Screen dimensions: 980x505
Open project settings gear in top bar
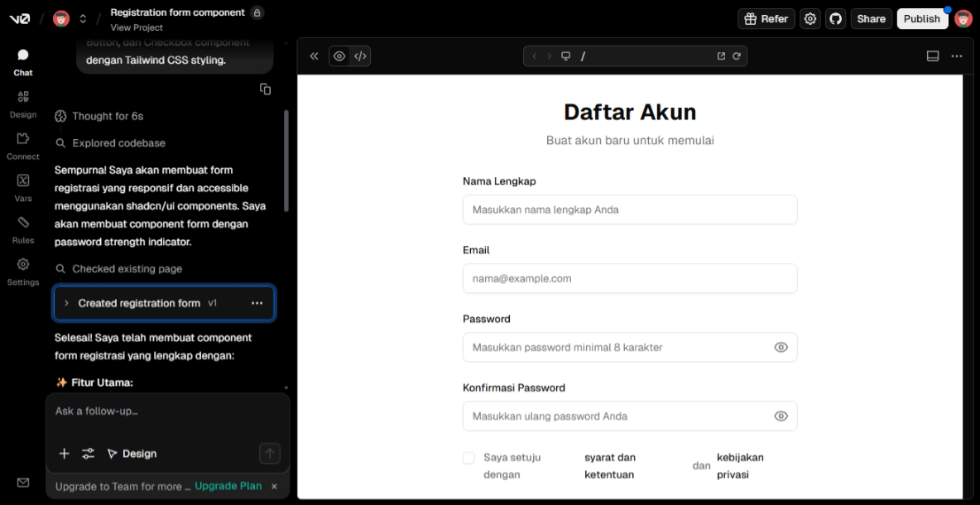coord(810,19)
